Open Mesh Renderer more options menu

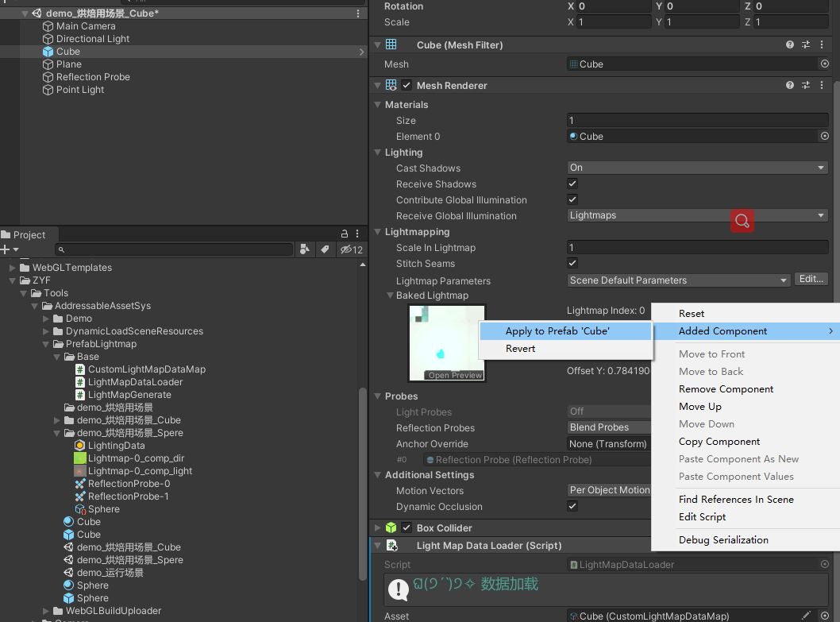(822, 85)
